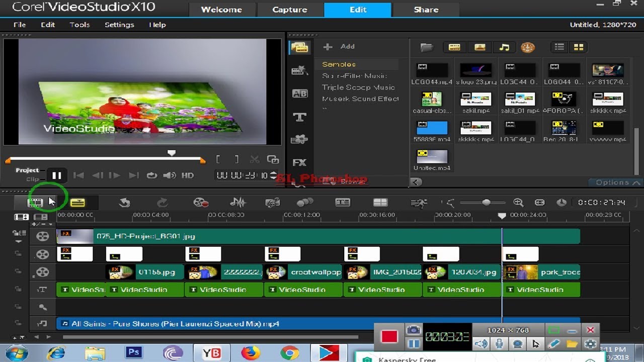
Task: Enlarge the preview window
Action: [x=273, y=160]
